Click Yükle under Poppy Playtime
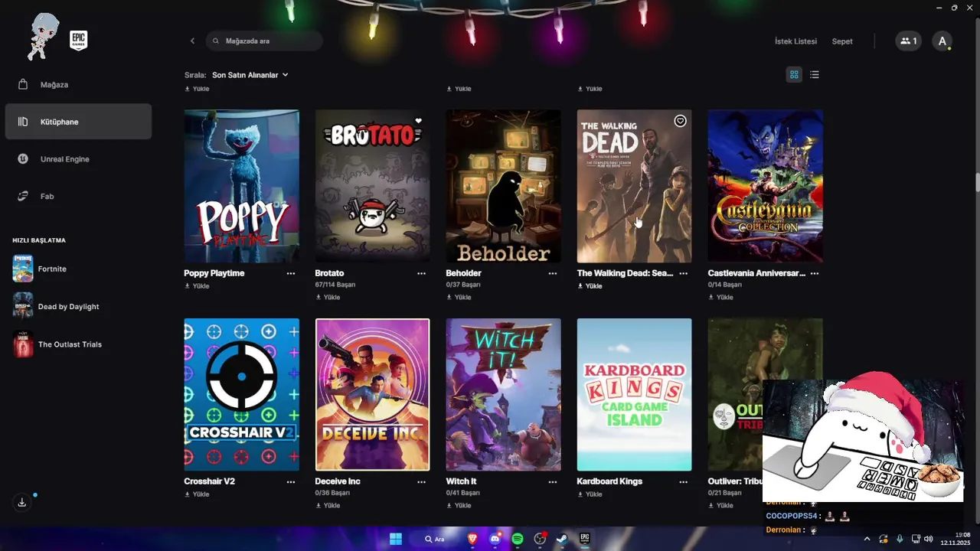 pyautogui.click(x=197, y=286)
